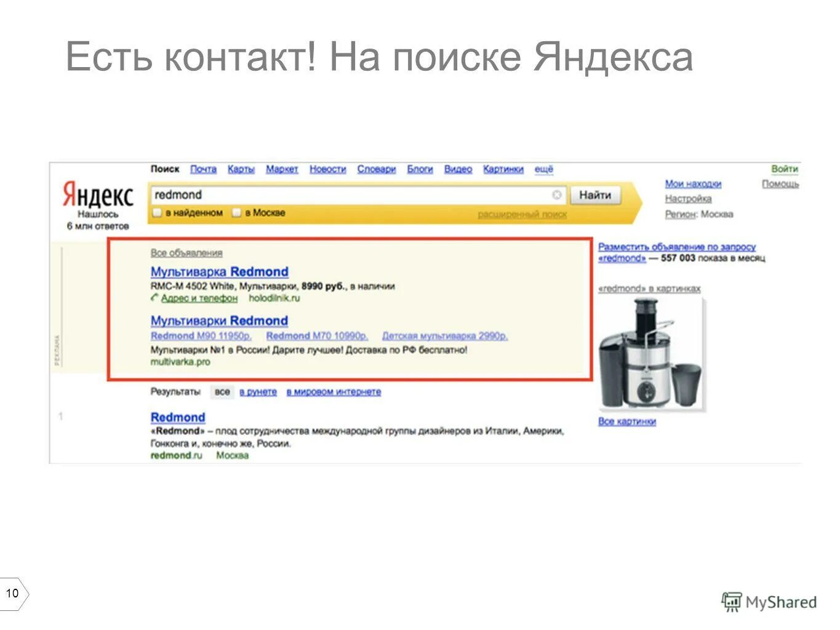Open Все картинки link
This screenshot has height=630, width=840.
[x=626, y=421]
